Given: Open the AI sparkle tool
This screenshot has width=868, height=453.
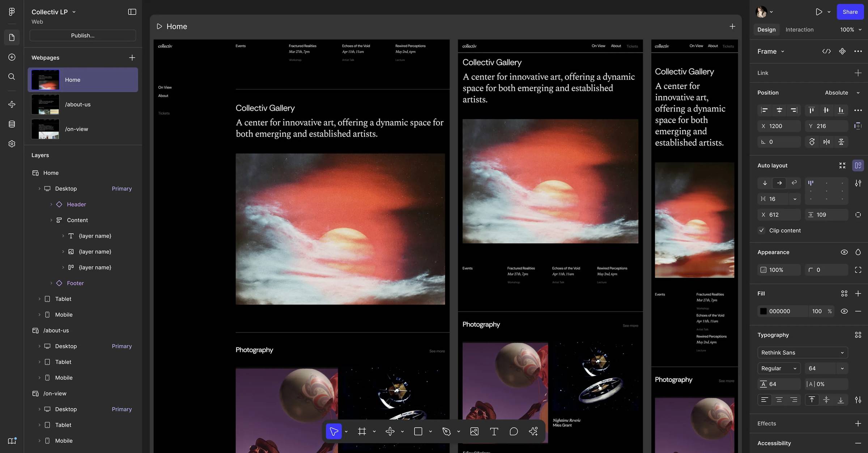Looking at the screenshot, I should click(x=533, y=431).
